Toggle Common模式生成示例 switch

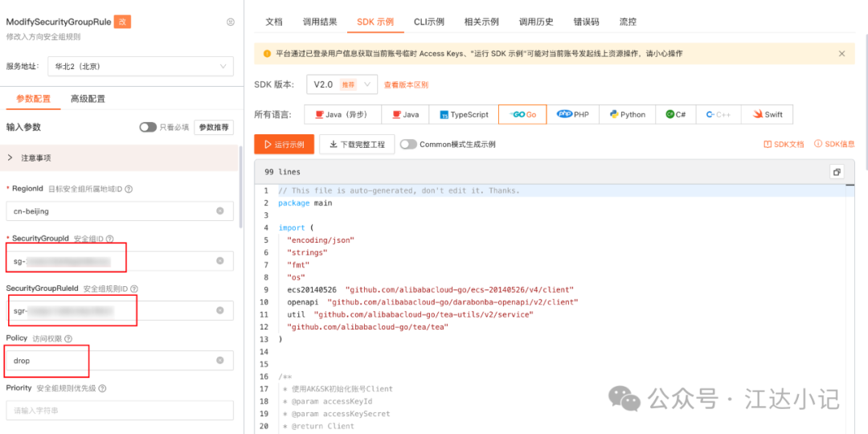click(408, 145)
